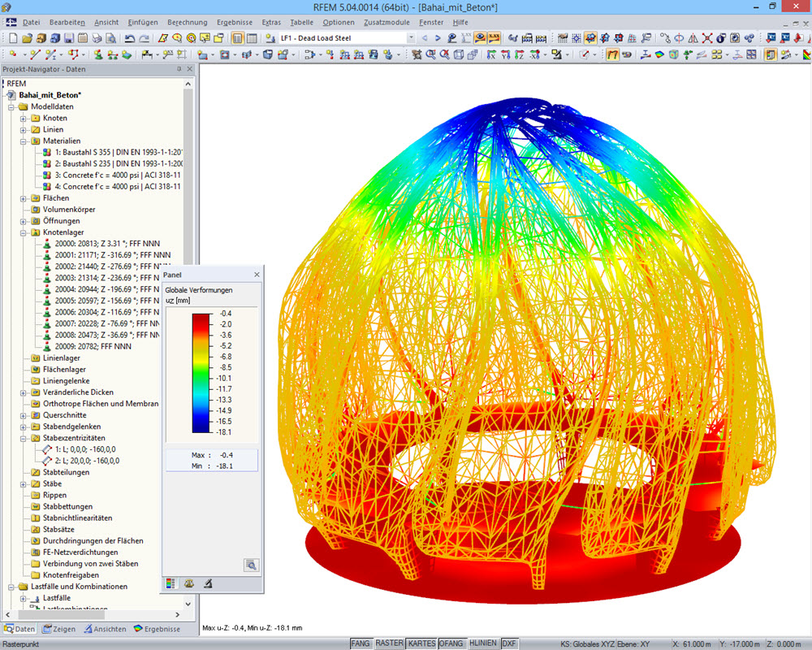
Task: Switch to the Ansichten navigator tab
Action: pyautogui.click(x=105, y=629)
